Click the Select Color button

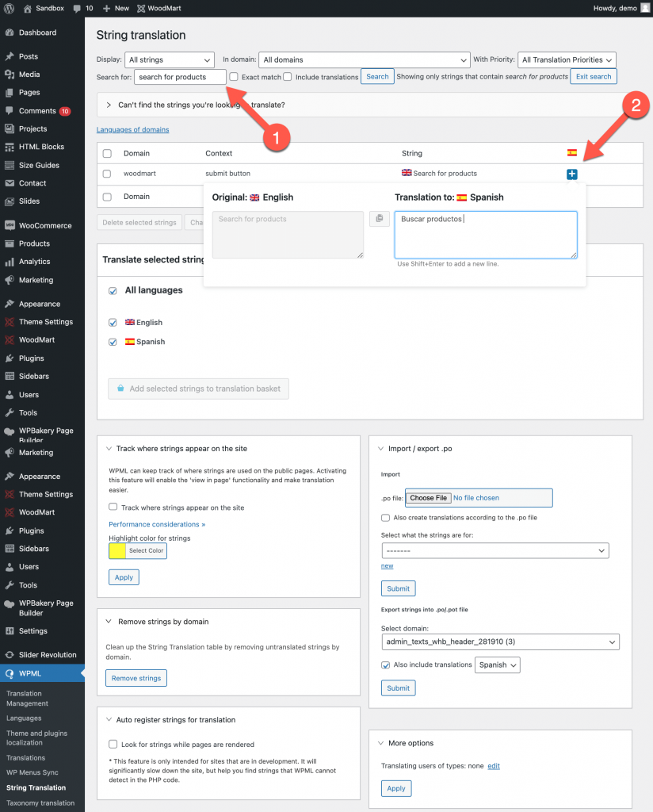click(x=147, y=551)
